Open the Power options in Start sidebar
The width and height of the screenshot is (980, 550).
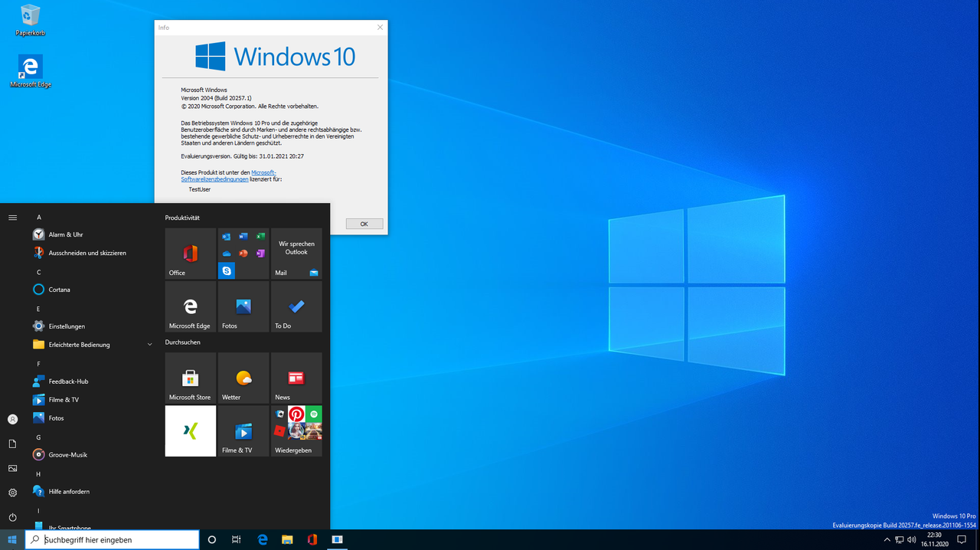(x=12, y=517)
